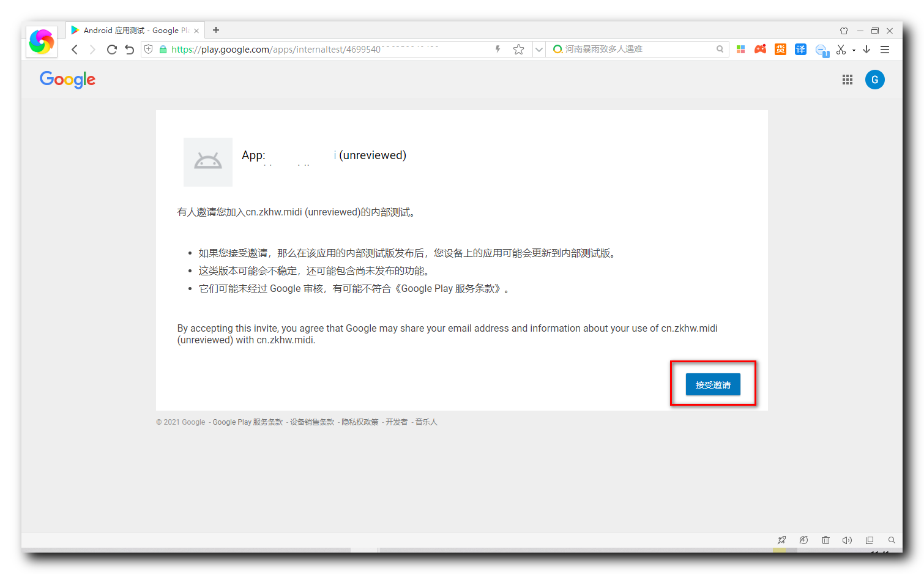
Task: Bookmark the page with the star icon
Action: coord(519,50)
